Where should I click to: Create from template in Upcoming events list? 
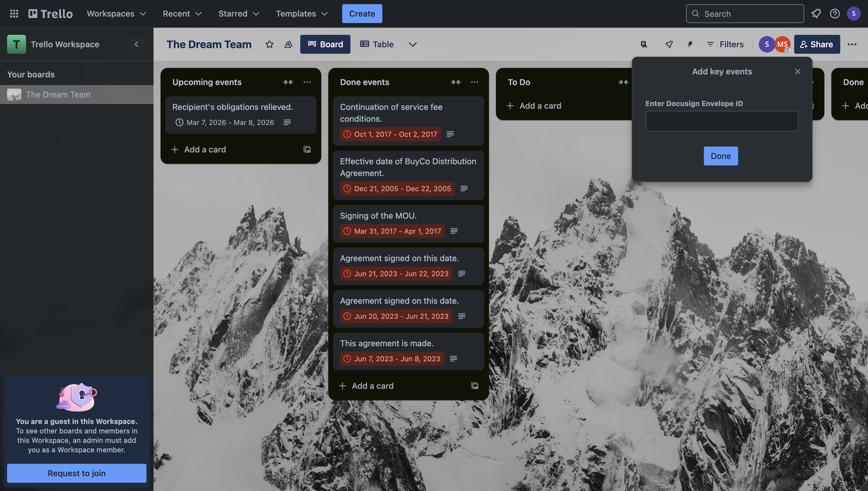click(307, 149)
